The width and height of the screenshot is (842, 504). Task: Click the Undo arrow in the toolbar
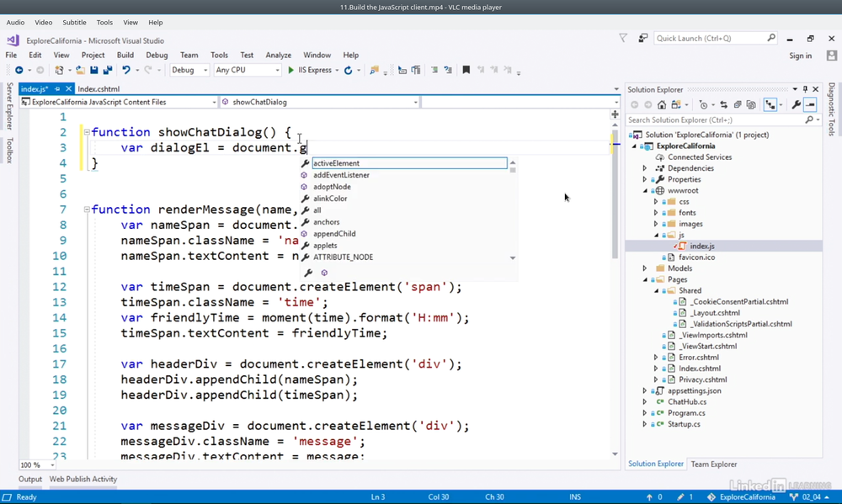[125, 71]
